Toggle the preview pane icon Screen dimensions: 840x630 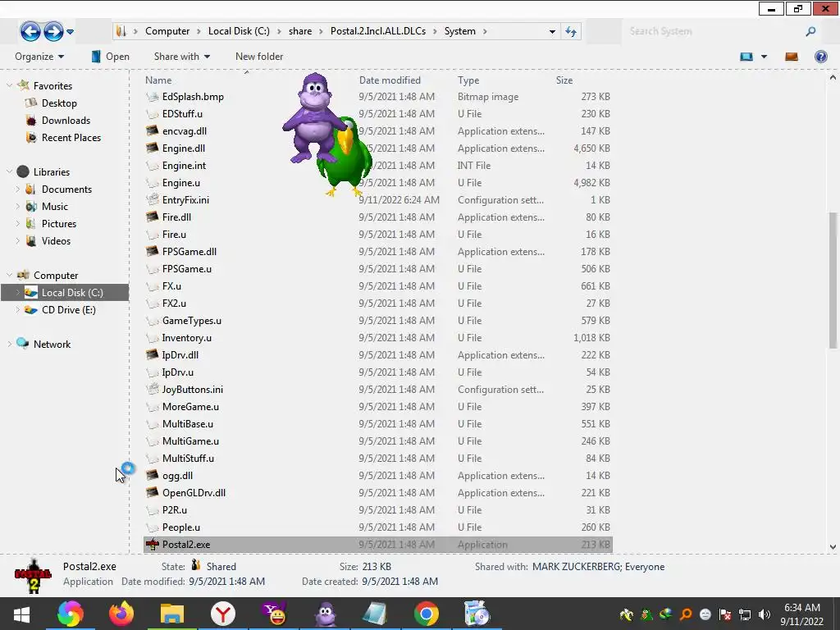pos(792,57)
